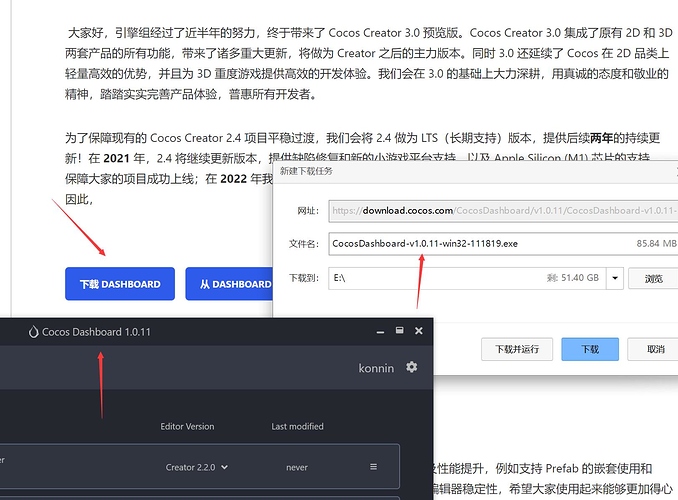Screen dimensions: 678x500
Task: Click the blue 下载 DASHBOARD button
Action: pos(120,284)
